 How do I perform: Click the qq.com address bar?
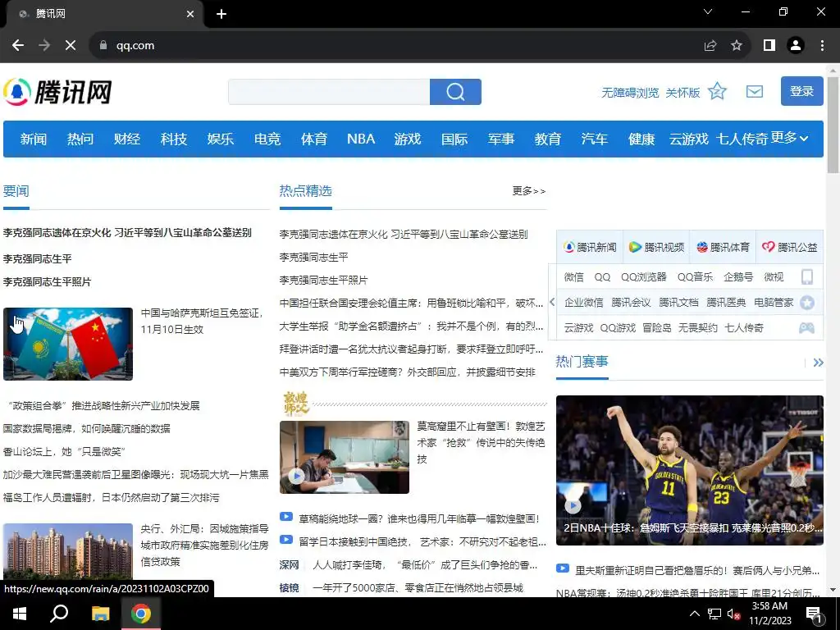pyautogui.click(x=396, y=46)
